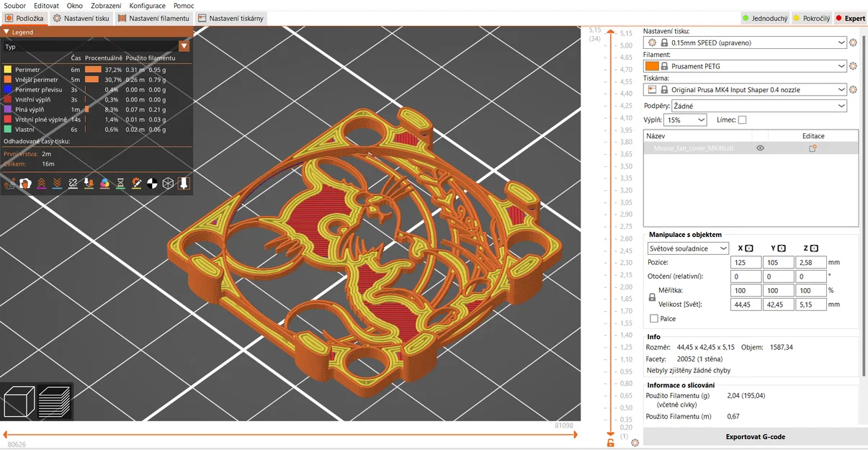Enable the Palce checkbox

pyautogui.click(x=653, y=318)
